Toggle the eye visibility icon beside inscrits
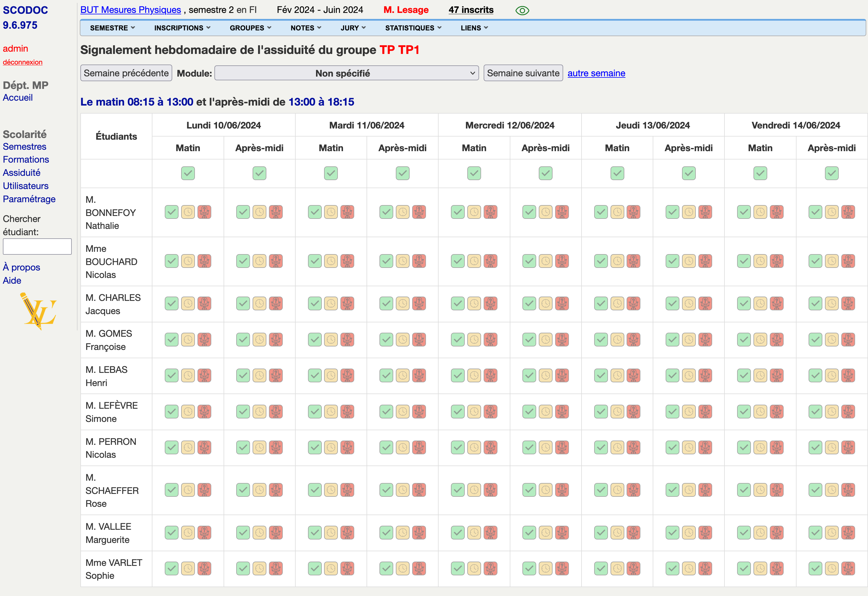This screenshot has width=868, height=596. 522,10
